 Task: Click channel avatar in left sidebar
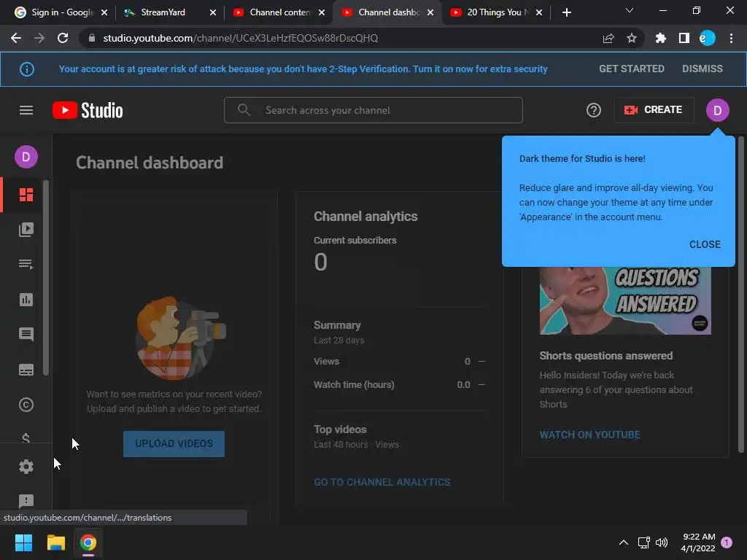coord(26,157)
